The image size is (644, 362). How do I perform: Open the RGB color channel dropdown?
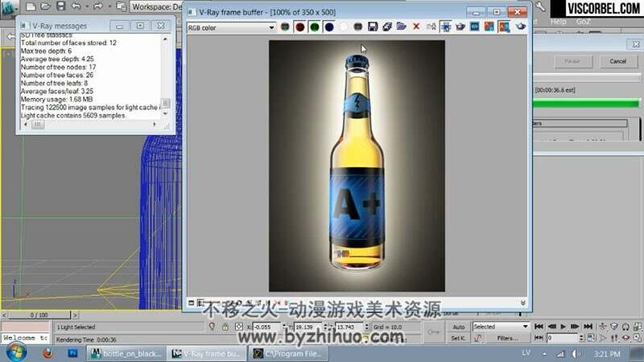(231, 27)
